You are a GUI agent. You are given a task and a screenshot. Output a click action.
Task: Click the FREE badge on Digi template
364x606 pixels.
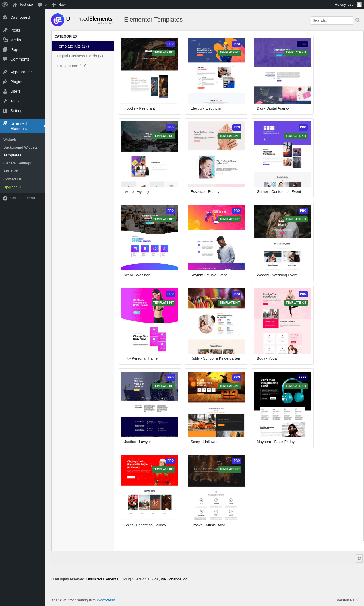[x=303, y=44]
